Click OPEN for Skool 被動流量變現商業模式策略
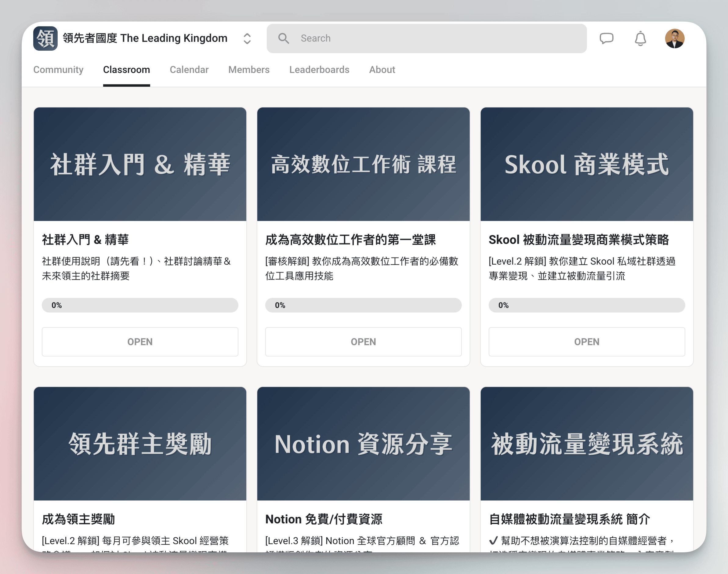 586,342
